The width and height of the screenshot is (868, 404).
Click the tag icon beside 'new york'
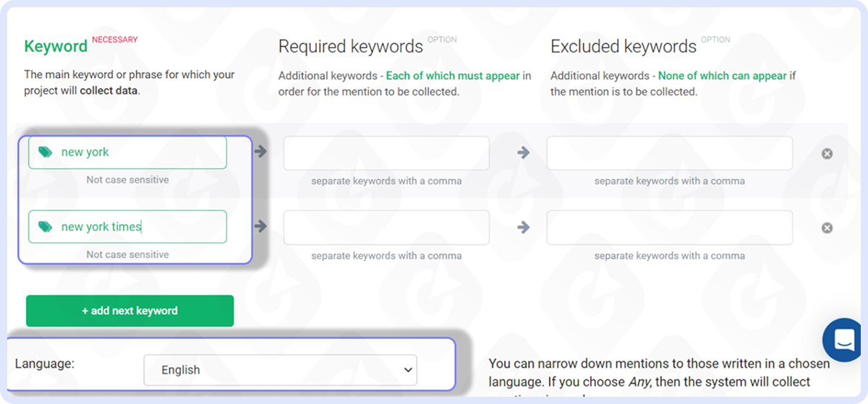pyautogui.click(x=45, y=152)
